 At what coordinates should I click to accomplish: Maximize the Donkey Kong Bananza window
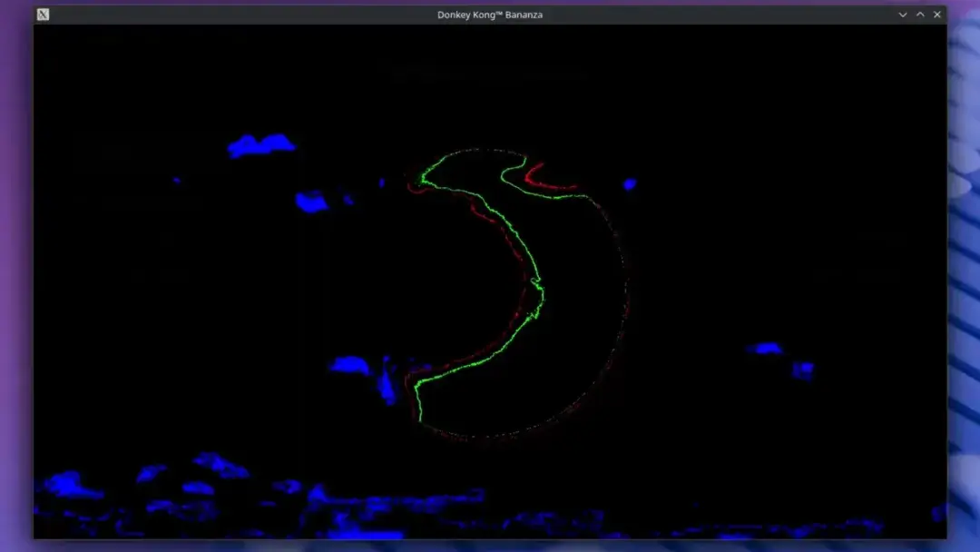click(920, 15)
